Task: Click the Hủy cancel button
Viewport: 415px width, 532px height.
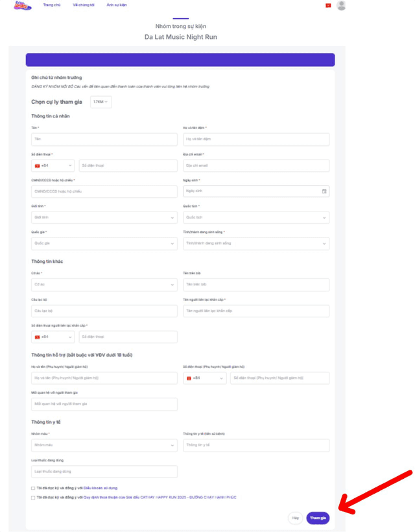Action: [295, 518]
